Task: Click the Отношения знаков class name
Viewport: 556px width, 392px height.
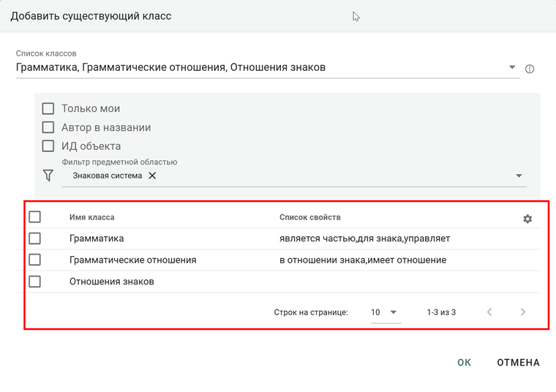Action: 112,282
